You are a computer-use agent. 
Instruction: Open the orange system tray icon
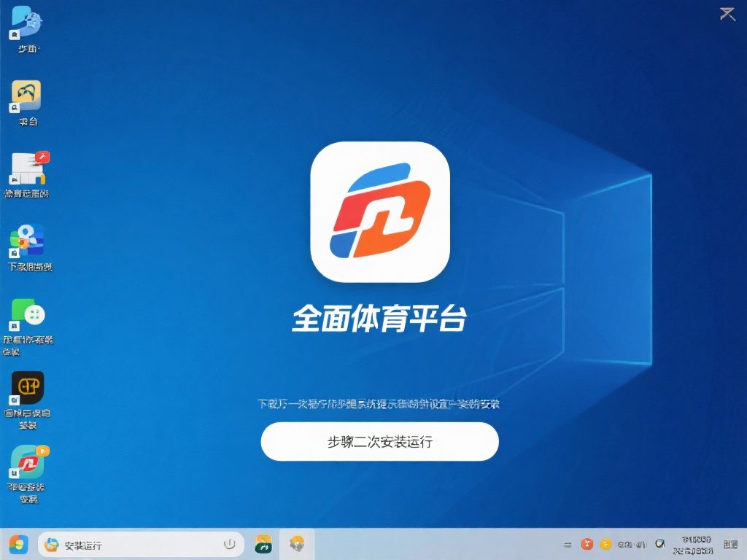click(587, 544)
